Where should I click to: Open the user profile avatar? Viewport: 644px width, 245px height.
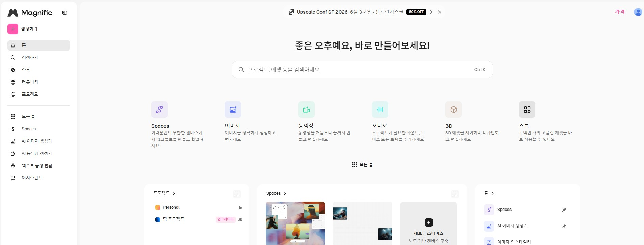pos(638,12)
